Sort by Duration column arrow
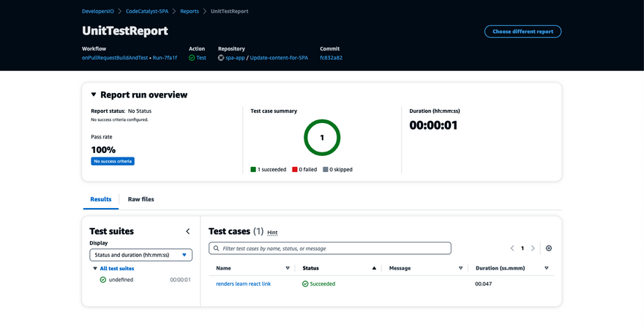The height and width of the screenshot is (334, 644). [547, 268]
